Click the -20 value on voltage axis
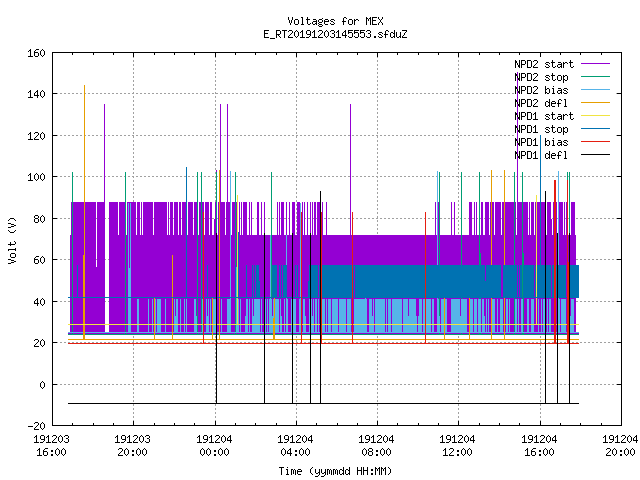The height and width of the screenshot is (480, 640). [36, 426]
